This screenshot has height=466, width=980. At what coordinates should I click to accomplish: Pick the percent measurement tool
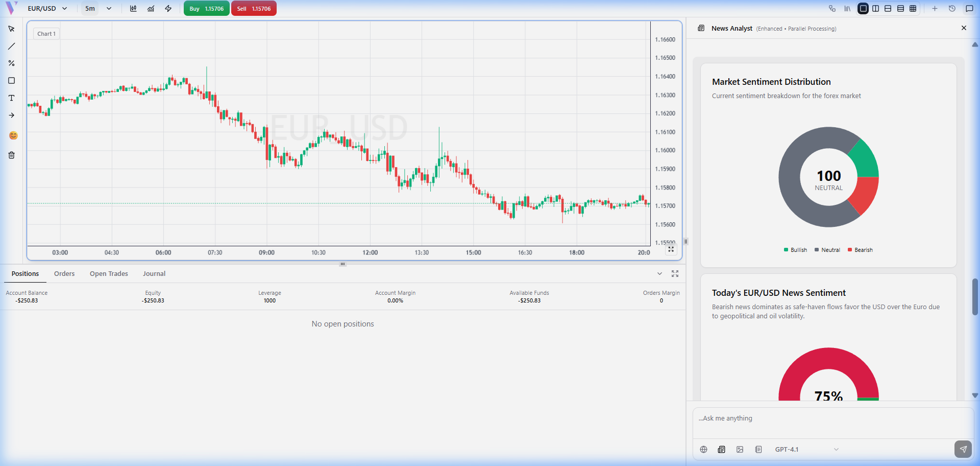11,63
